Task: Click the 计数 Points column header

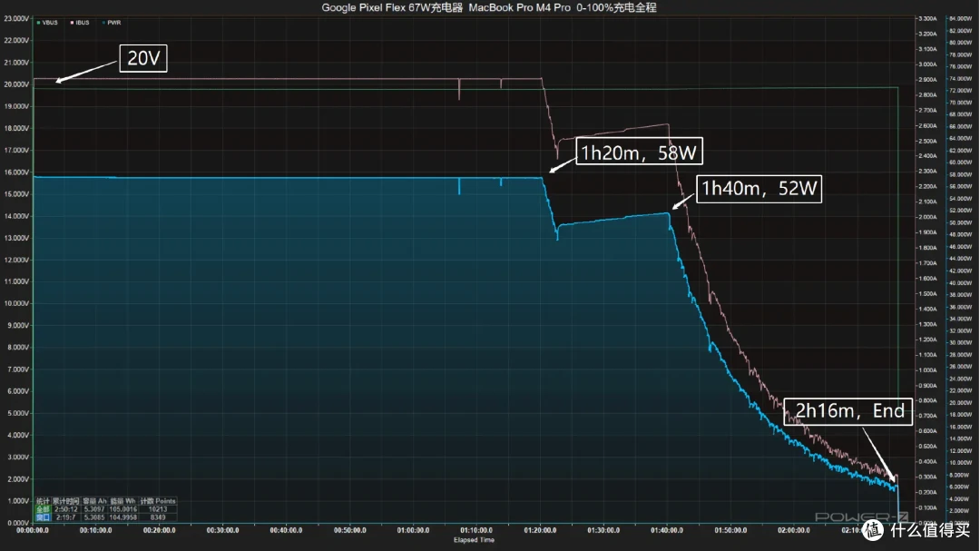Action: click(x=158, y=501)
